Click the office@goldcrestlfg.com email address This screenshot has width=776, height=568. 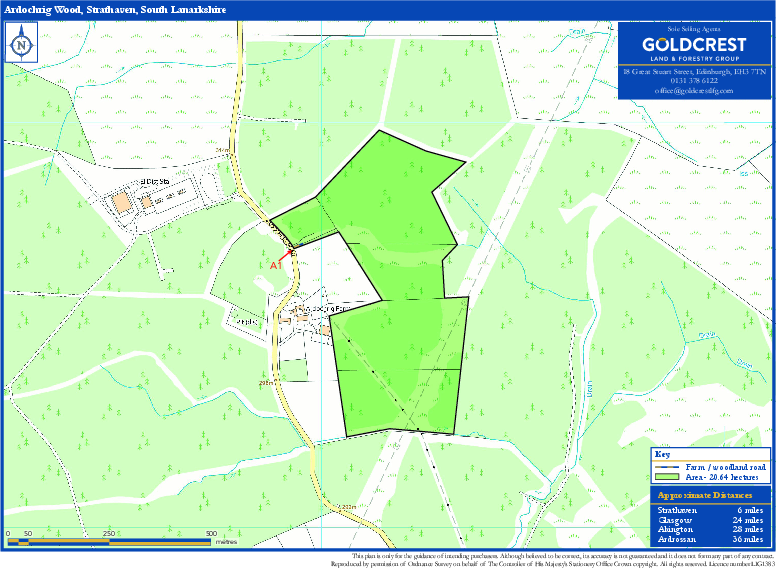tap(694, 91)
